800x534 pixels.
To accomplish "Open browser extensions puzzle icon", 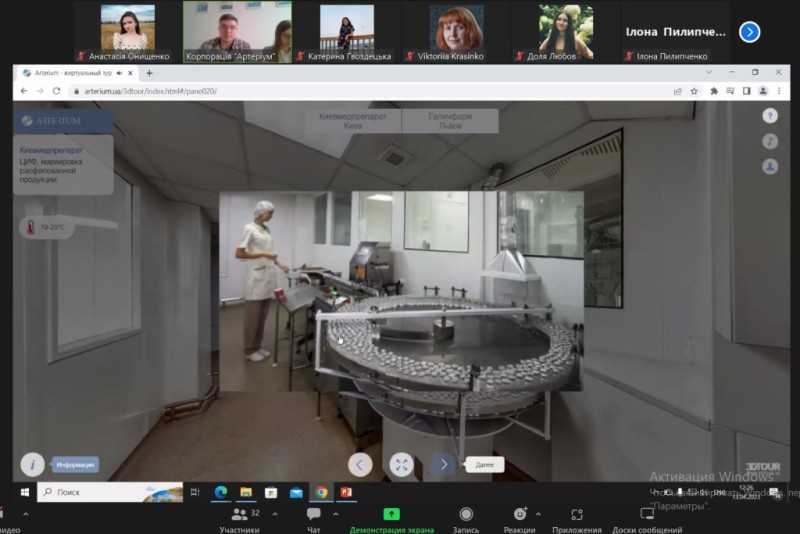I will point(714,91).
